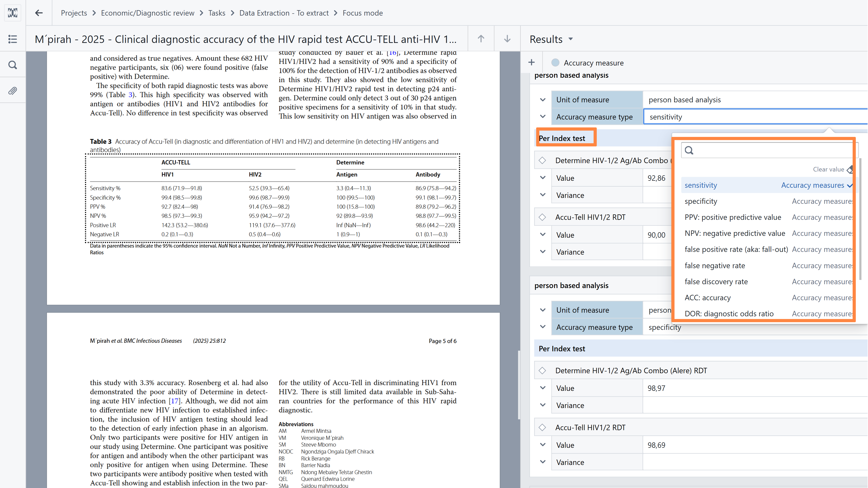Expand Variance chevron under Value 92,86
Viewport: 868px width, 488px height.
pyautogui.click(x=542, y=195)
